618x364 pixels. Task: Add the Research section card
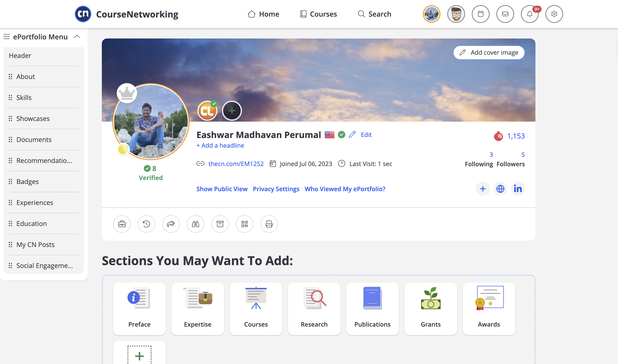click(x=314, y=309)
